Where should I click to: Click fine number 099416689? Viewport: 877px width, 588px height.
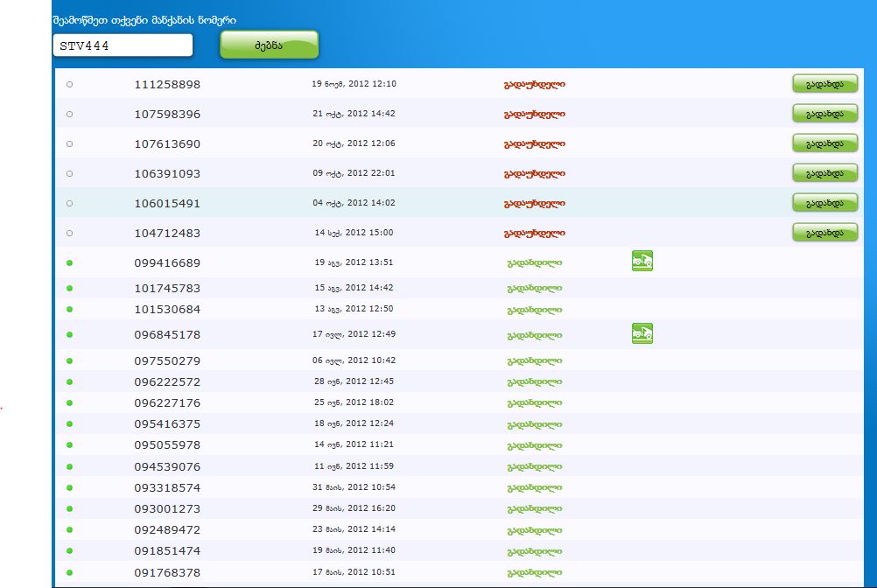point(167,262)
